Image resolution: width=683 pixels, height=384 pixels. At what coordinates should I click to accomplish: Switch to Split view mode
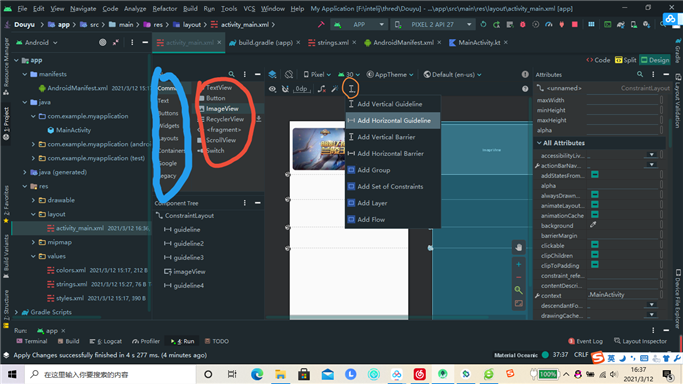[626, 60]
